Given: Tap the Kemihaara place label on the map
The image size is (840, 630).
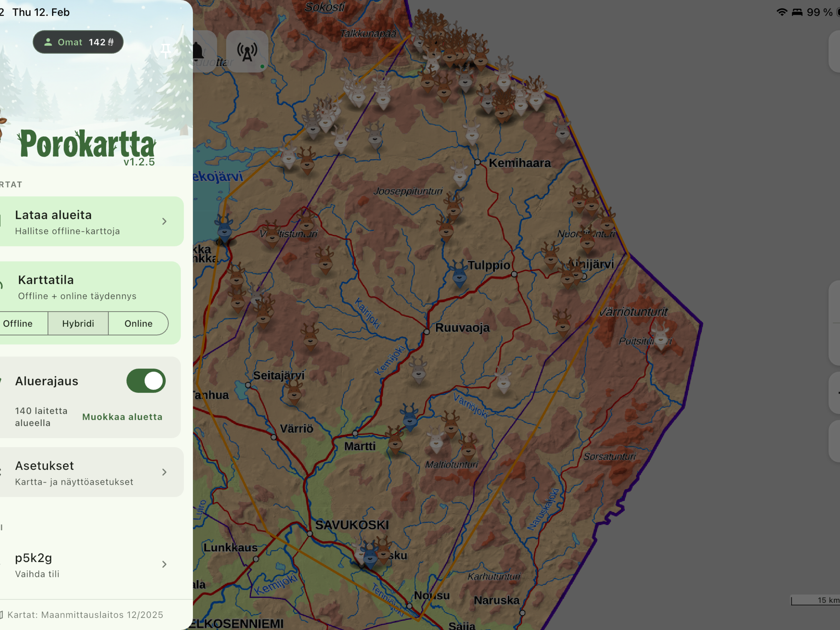Looking at the screenshot, I should click(520, 163).
